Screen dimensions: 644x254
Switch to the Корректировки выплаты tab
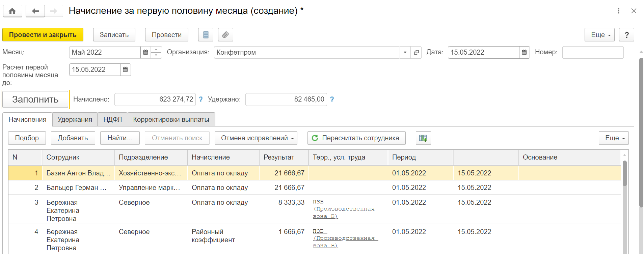[171, 119]
